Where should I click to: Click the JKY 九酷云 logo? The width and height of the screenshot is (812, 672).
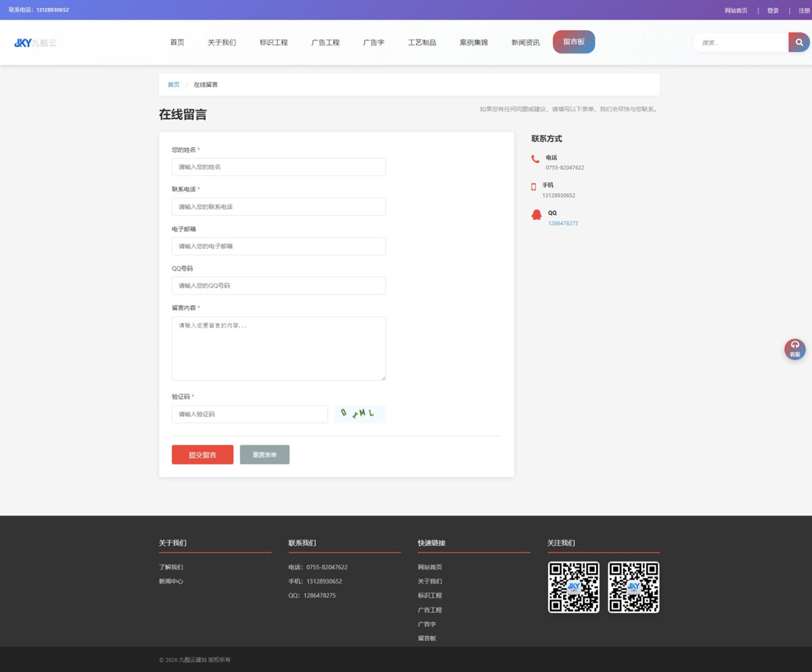(37, 42)
